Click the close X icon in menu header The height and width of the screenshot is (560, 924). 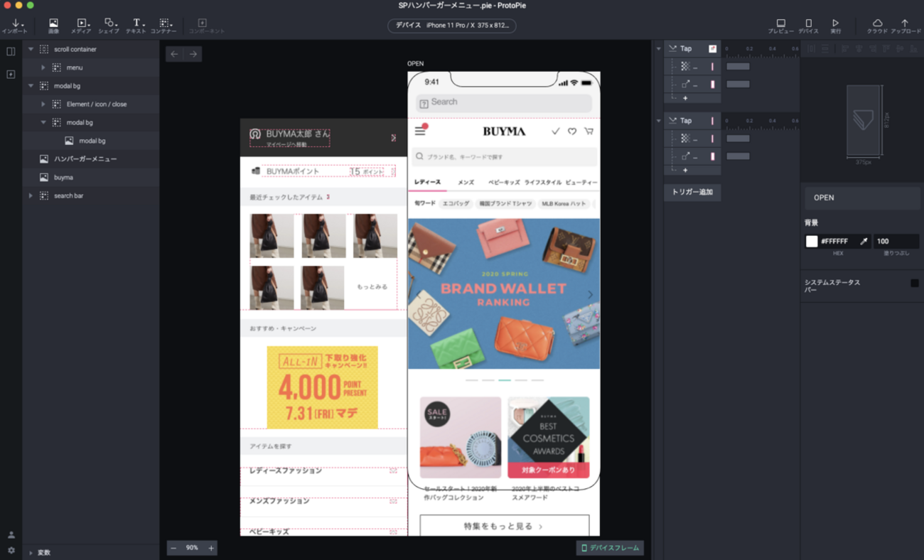pos(394,138)
